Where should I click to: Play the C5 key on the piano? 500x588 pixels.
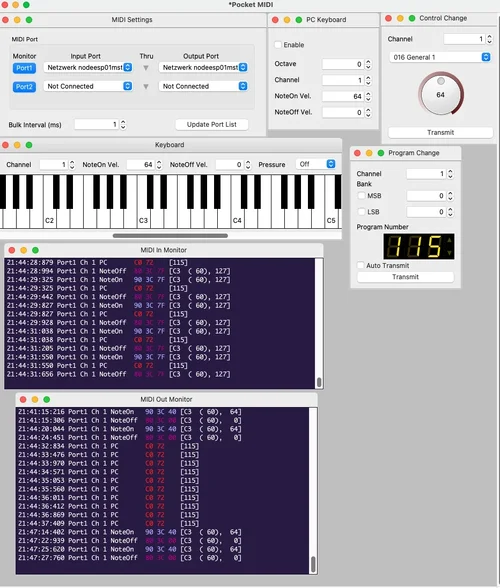pyautogui.click(x=331, y=220)
